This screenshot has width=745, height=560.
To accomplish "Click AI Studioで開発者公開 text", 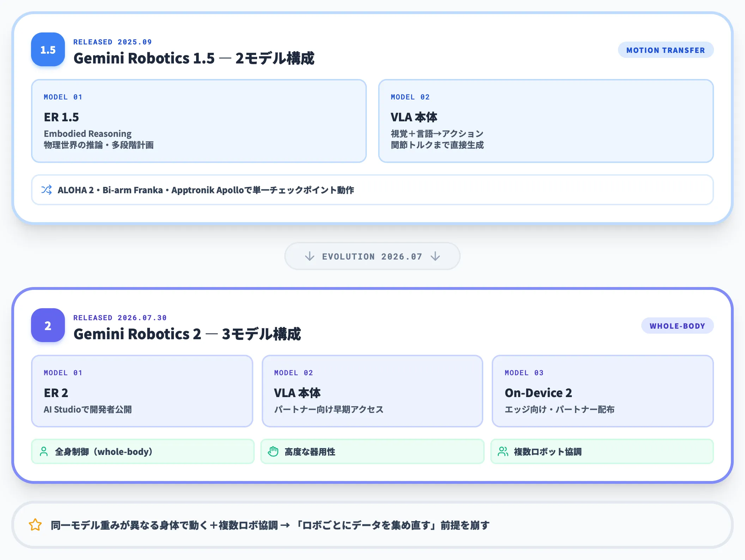I will coord(87,409).
